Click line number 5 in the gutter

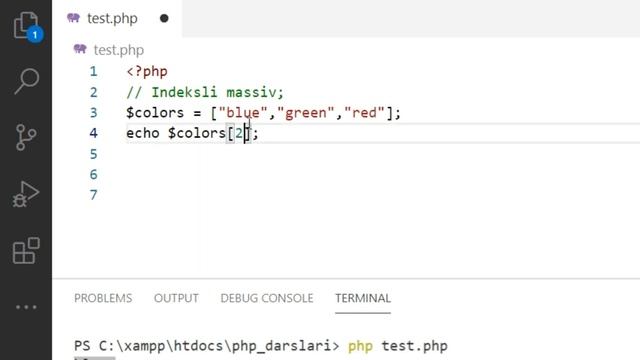click(94, 154)
